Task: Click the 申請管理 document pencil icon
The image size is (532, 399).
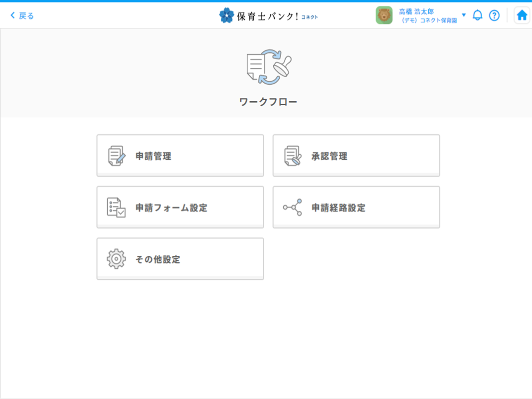Action: pos(117,156)
